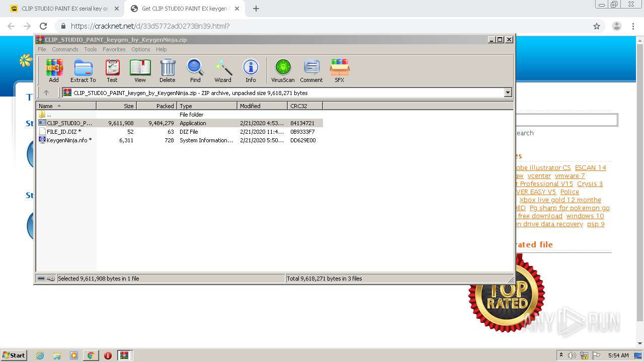This screenshot has width=644, height=362.
Task: Click the Xbox live gold 12 monthe link
Action: pyautogui.click(x=560, y=200)
